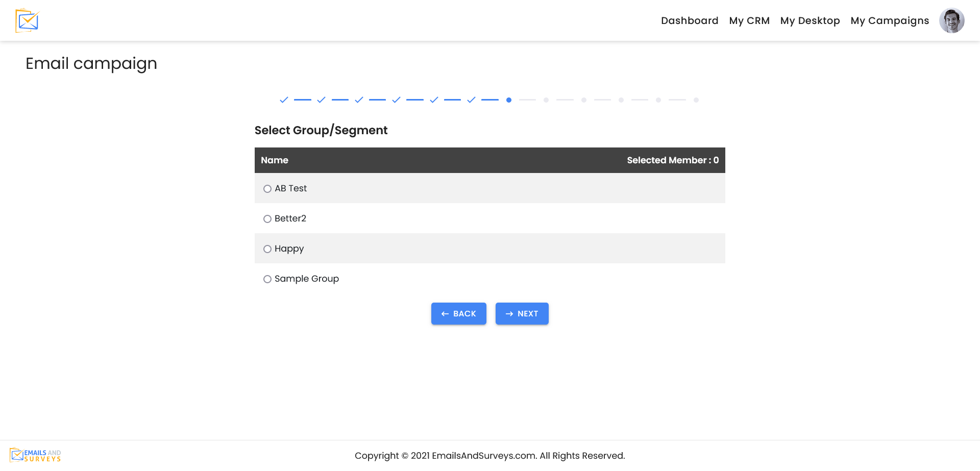Open the profile avatar menu
Viewport: 980px width, 471px height.
952,20
